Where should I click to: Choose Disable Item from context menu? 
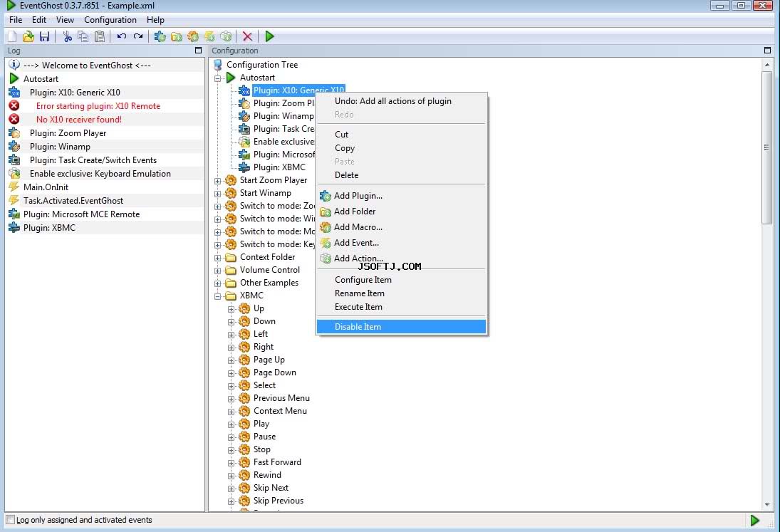pyautogui.click(x=401, y=327)
